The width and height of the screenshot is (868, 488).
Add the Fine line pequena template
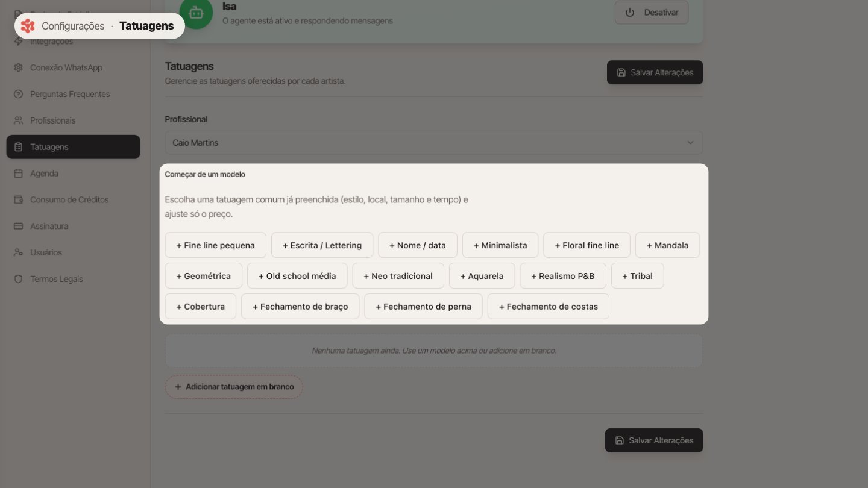click(x=216, y=245)
